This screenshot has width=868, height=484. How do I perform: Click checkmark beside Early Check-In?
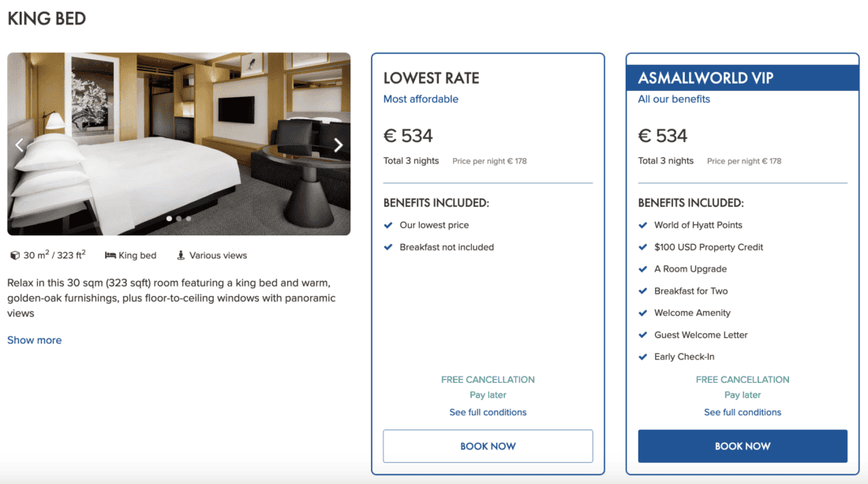coord(643,357)
